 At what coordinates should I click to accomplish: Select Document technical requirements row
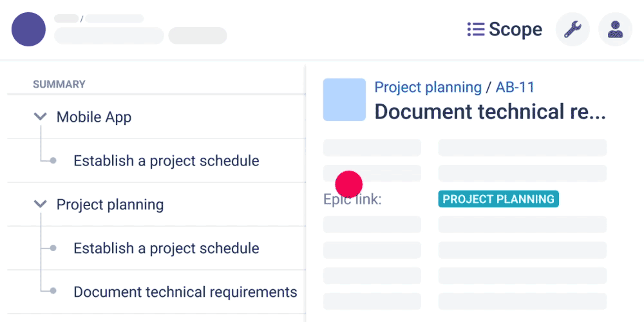click(156, 292)
